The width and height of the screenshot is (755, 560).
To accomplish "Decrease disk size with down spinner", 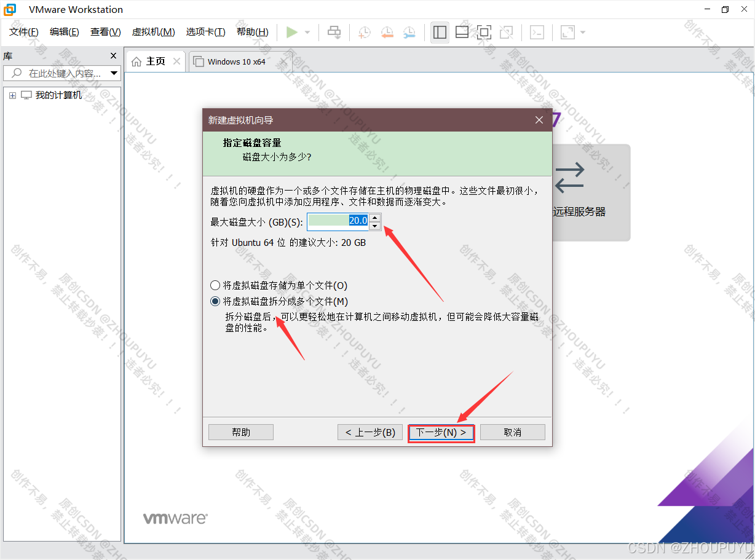I will coord(375,226).
